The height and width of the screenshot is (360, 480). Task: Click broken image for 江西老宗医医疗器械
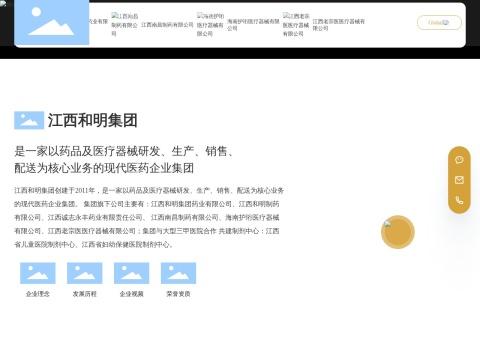[x=296, y=25]
